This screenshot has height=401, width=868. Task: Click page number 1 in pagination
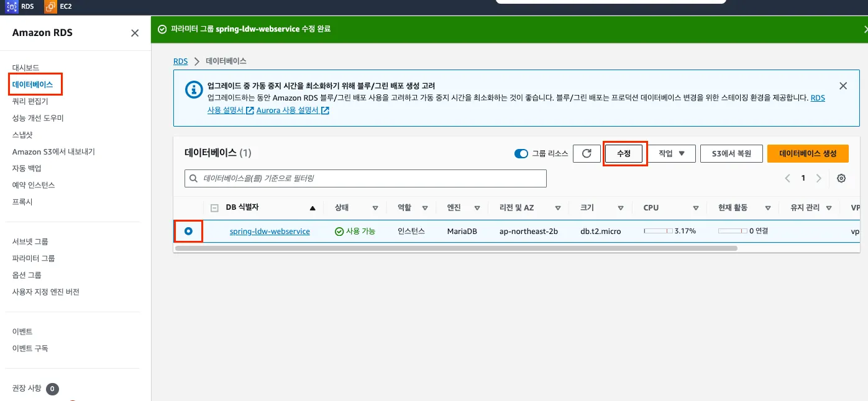(803, 178)
